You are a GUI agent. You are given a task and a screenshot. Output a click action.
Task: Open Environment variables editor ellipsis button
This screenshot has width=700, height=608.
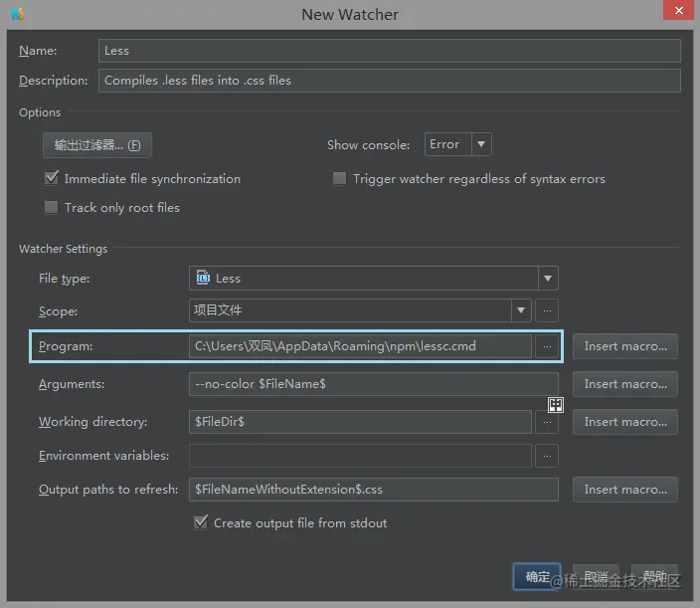[547, 456]
